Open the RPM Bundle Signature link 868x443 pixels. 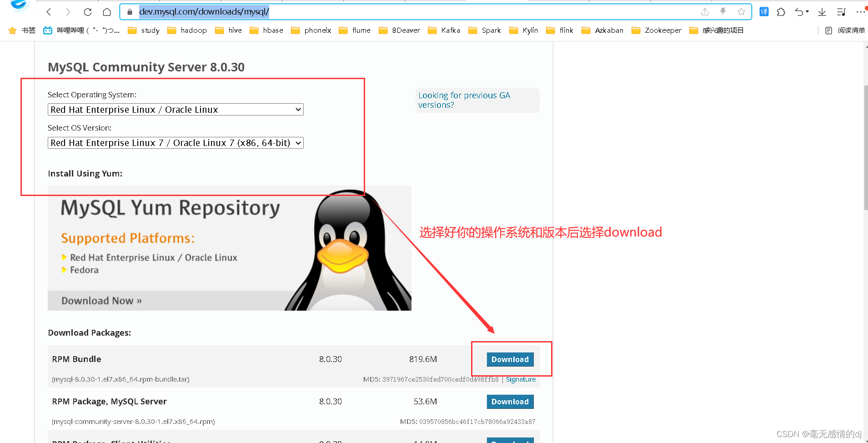pos(521,379)
